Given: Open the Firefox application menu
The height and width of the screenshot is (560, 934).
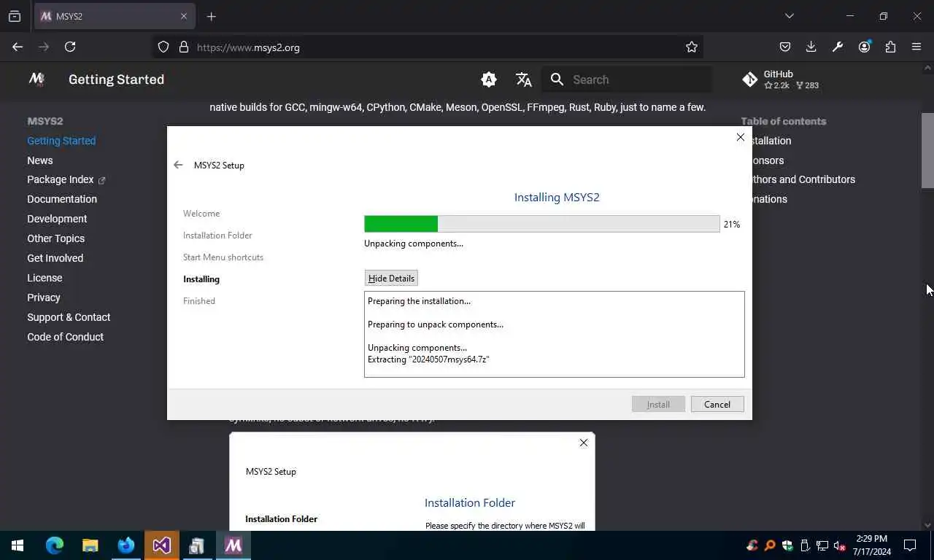Looking at the screenshot, I should click(916, 47).
